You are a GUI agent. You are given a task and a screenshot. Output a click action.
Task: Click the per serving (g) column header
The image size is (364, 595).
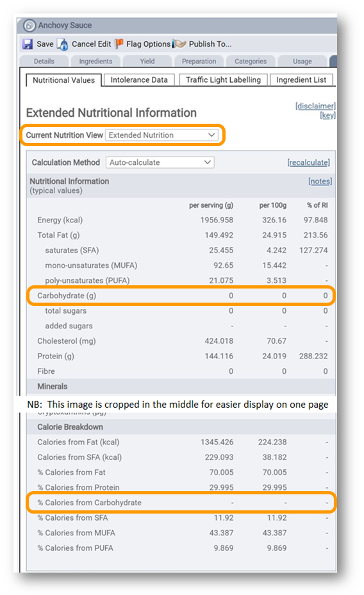tap(211, 205)
